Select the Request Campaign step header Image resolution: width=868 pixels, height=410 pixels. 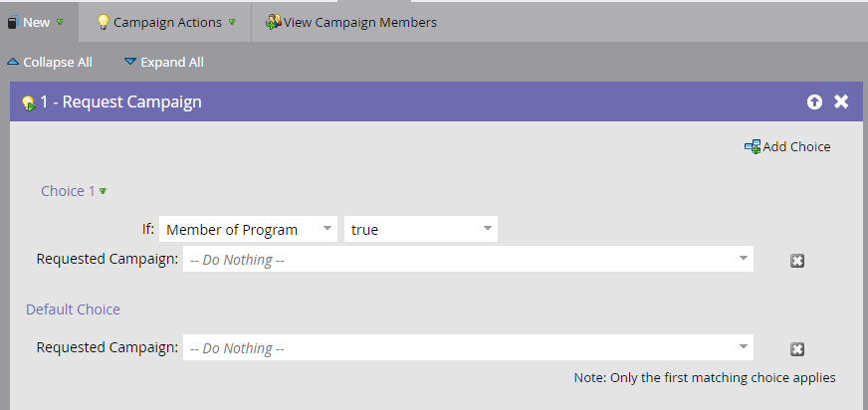click(x=436, y=102)
